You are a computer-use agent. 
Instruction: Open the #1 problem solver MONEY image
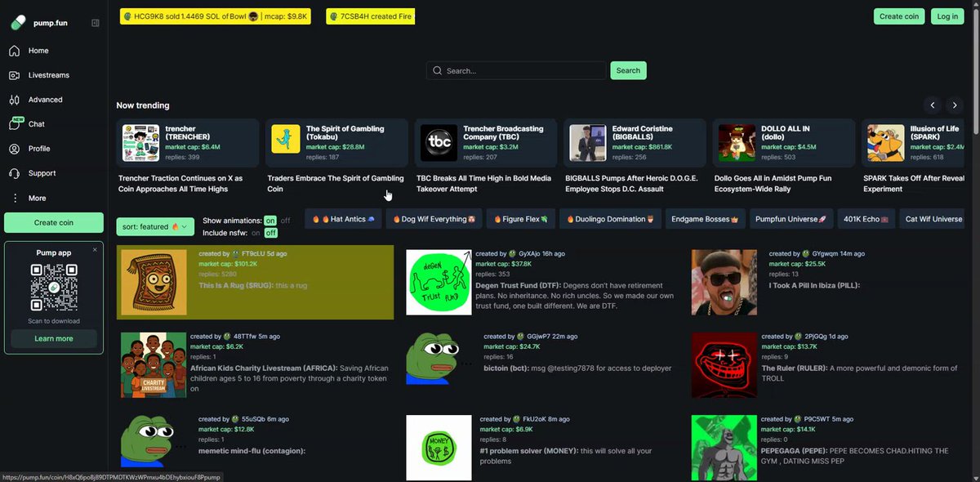pyautogui.click(x=439, y=447)
